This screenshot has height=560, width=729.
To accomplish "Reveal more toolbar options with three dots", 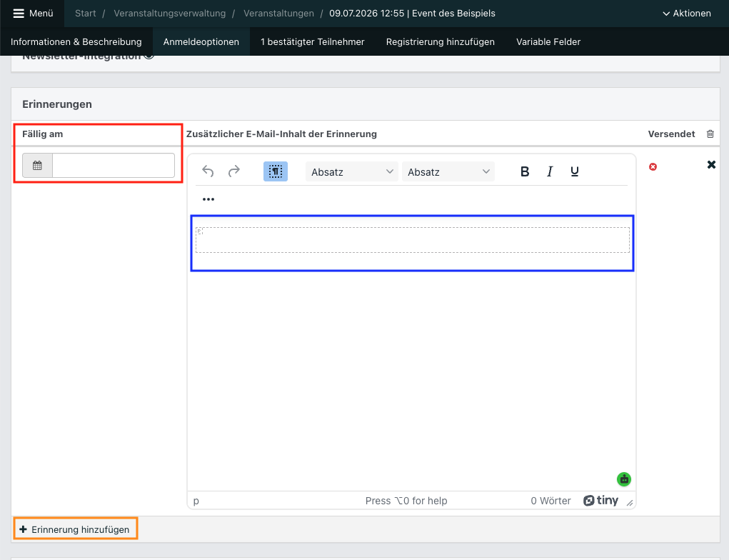I will coord(208,199).
